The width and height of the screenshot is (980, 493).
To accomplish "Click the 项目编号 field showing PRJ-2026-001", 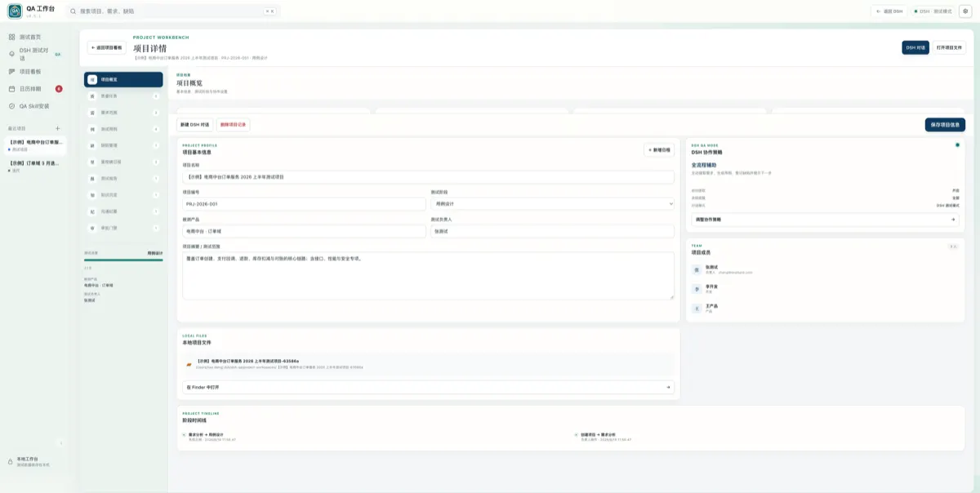I will pos(304,204).
